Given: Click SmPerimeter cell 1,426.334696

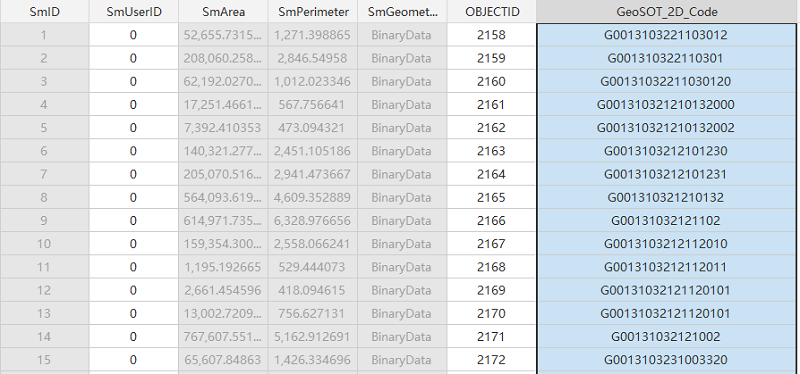Looking at the screenshot, I should pyautogui.click(x=313, y=360).
